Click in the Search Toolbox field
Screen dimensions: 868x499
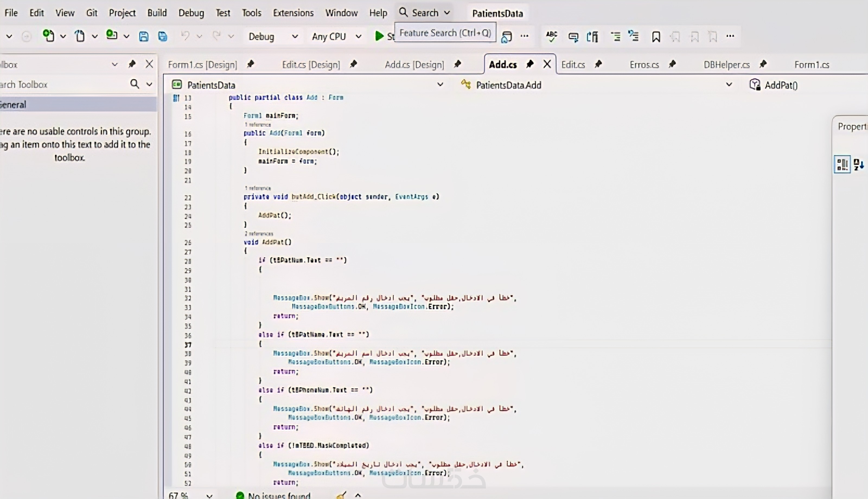[62, 84]
